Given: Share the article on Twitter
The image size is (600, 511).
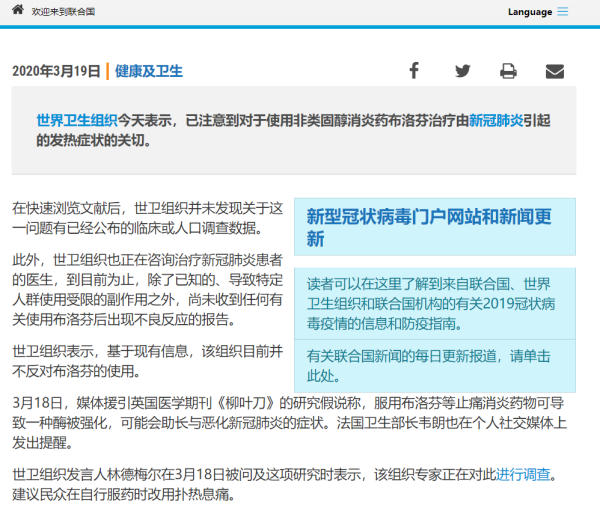Looking at the screenshot, I should (462, 71).
